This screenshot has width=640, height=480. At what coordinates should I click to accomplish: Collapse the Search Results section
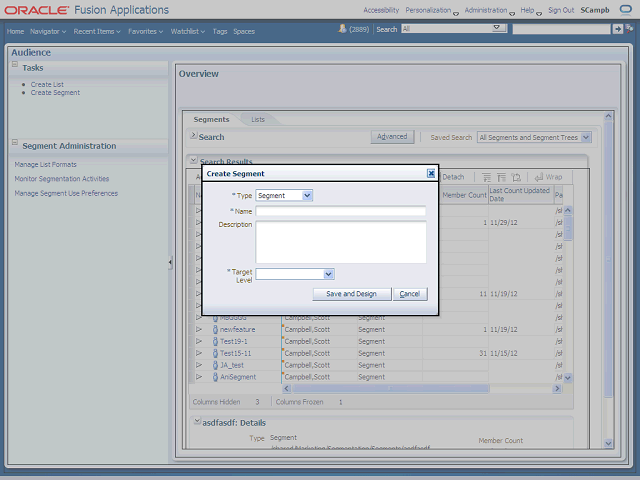point(193,160)
